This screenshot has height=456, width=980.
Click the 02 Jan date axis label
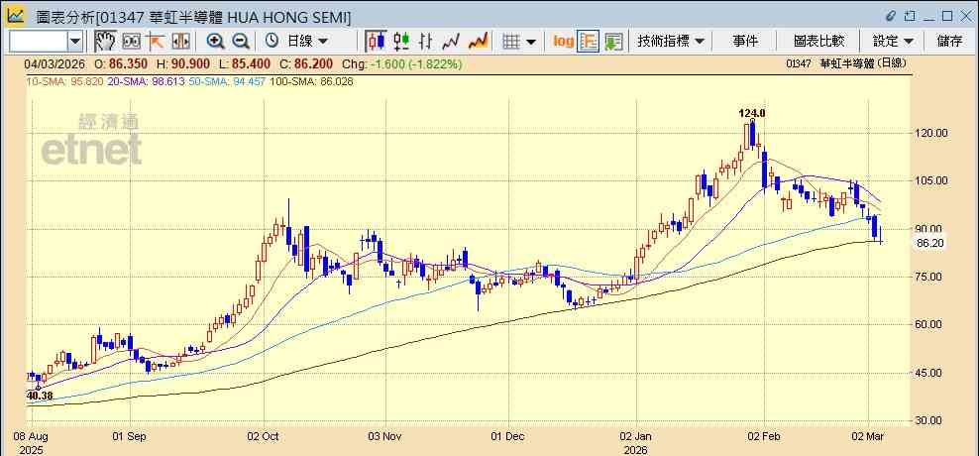(635, 436)
